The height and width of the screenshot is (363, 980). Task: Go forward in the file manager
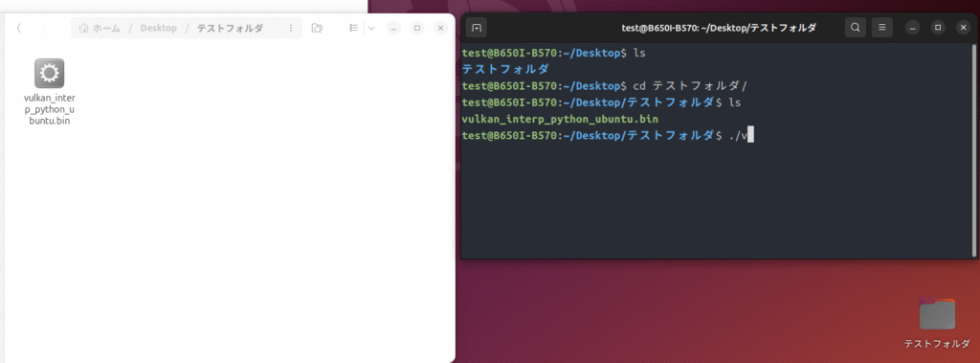point(44,28)
